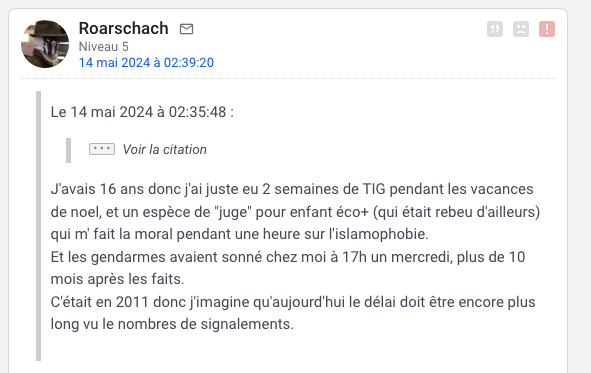Image resolution: width=591 pixels, height=373 pixels.
Task: Send a private message via the envelope icon
Action: pyautogui.click(x=186, y=29)
